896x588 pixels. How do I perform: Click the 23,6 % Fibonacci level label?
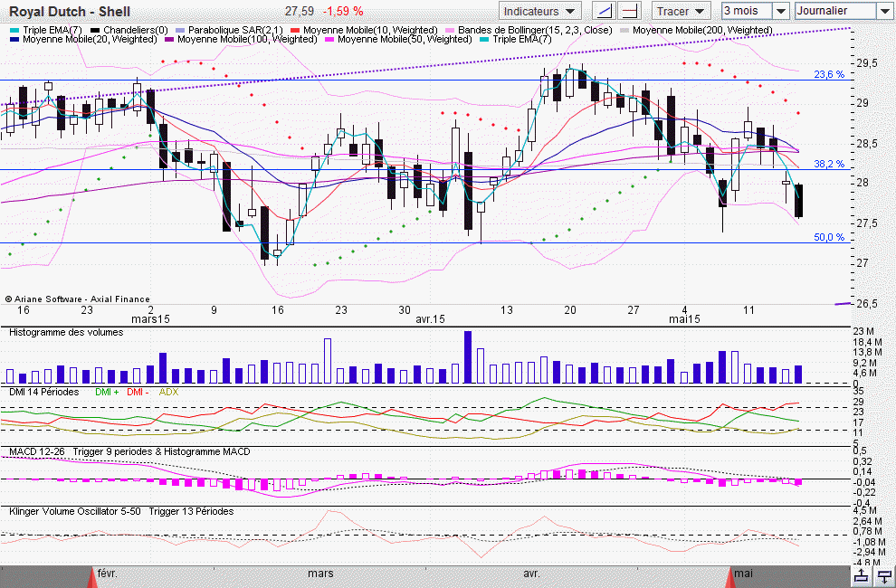[829, 74]
